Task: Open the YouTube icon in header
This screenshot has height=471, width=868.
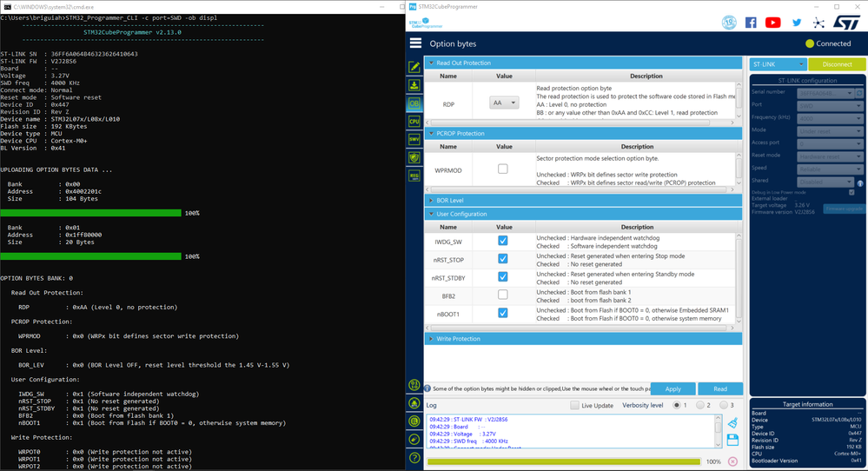Action: pos(772,23)
